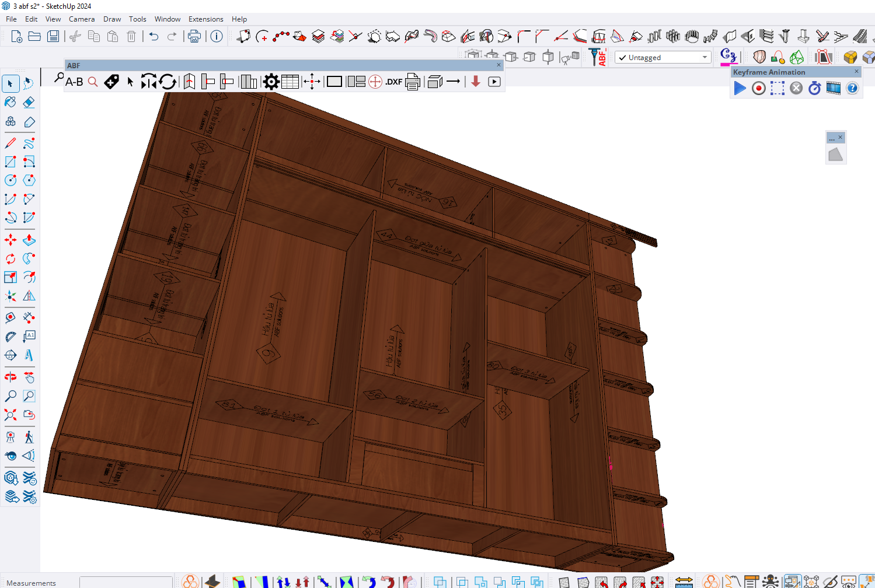Open the Camera menu

click(x=82, y=19)
